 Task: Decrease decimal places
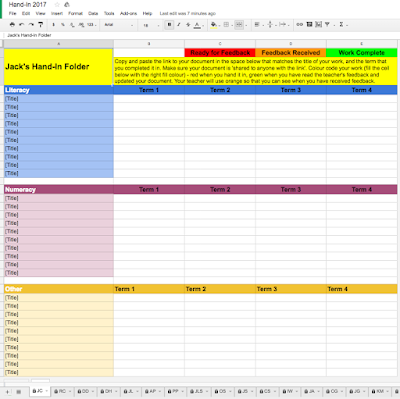(x=72, y=25)
